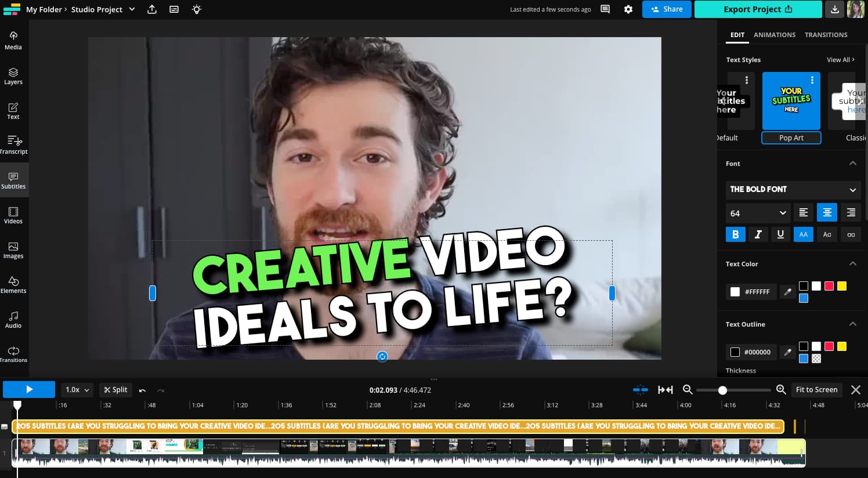Click the text color eyedropper icon
This screenshot has width=868, height=478.
click(x=787, y=292)
